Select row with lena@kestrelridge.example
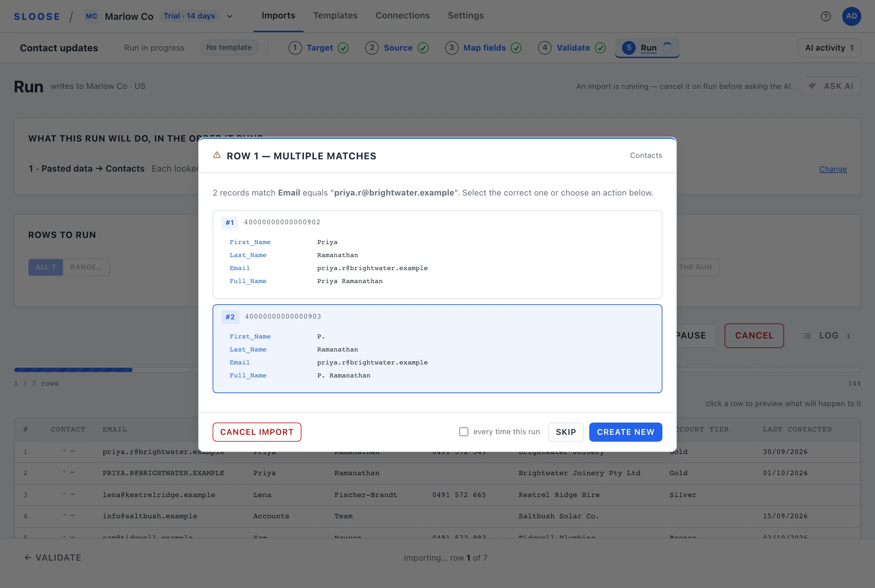The height and width of the screenshot is (588, 875). coord(437,495)
